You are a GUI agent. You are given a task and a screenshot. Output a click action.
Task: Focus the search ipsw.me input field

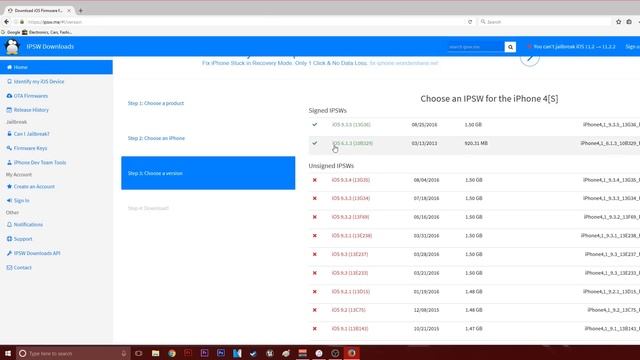point(476,47)
